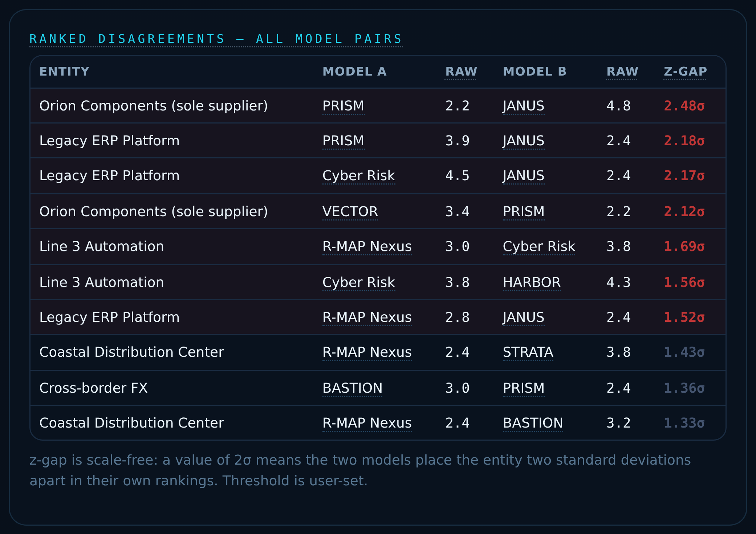Click Coastal Distribution Center in 1.43σ row
This screenshot has width=756, height=534.
(x=131, y=352)
